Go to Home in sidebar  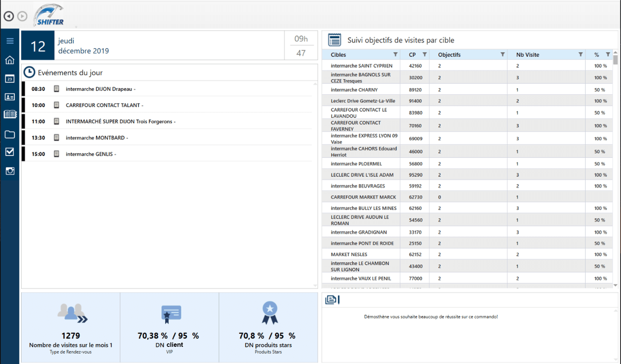pyautogui.click(x=10, y=60)
